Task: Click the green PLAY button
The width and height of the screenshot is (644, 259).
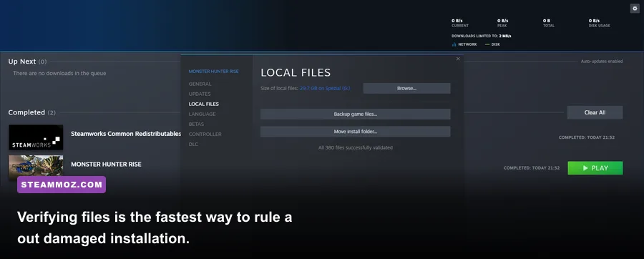Action: point(595,168)
